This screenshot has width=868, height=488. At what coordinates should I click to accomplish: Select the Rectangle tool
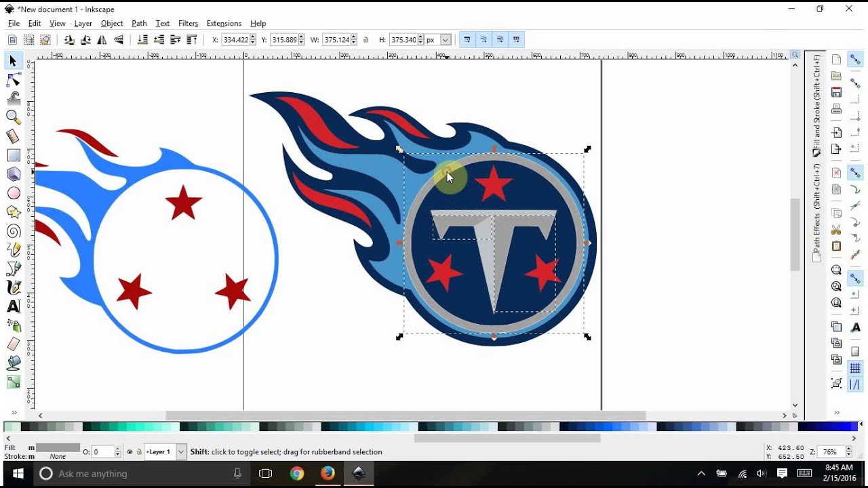coord(13,155)
